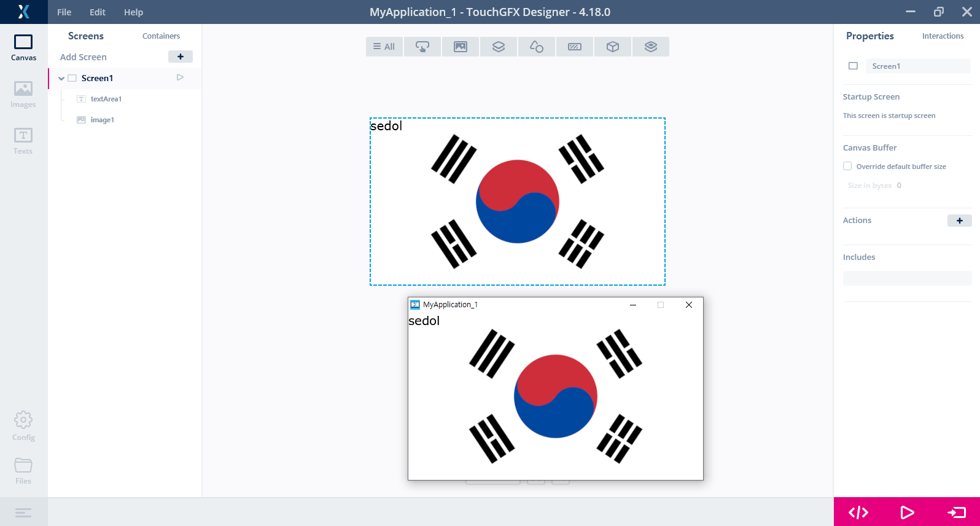Select the flag image on the canvas
The height and width of the screenshot is (526, 980).
pos(518,202)
